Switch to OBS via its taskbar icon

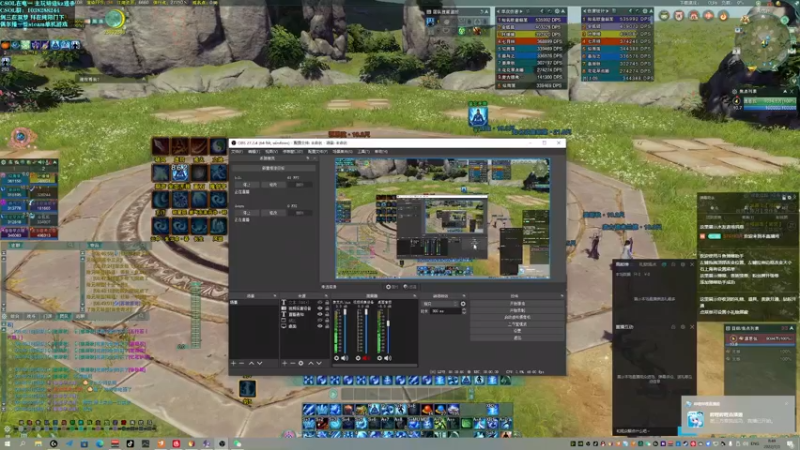pos(222,444)
